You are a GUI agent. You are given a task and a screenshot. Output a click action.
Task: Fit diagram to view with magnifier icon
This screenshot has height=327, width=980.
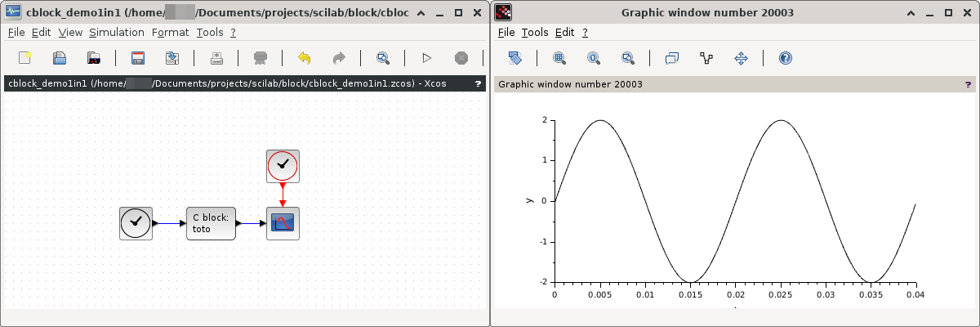pos(382,58)
